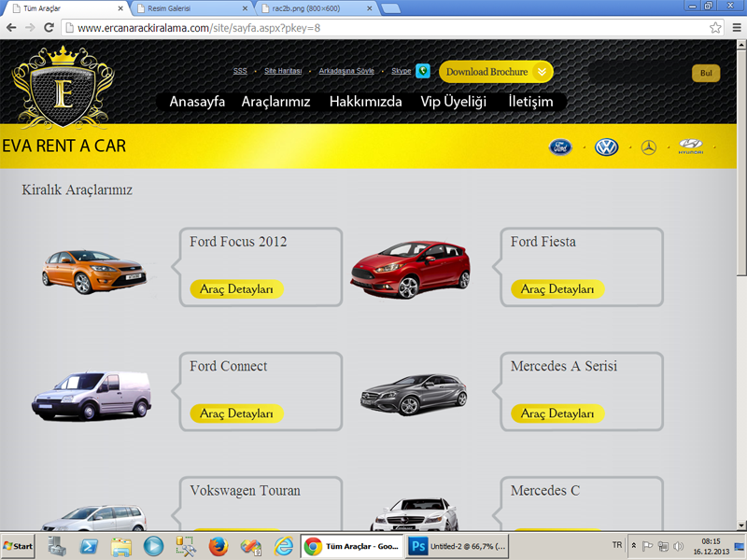Click the orange Ford Focus image

pos(94,271)
